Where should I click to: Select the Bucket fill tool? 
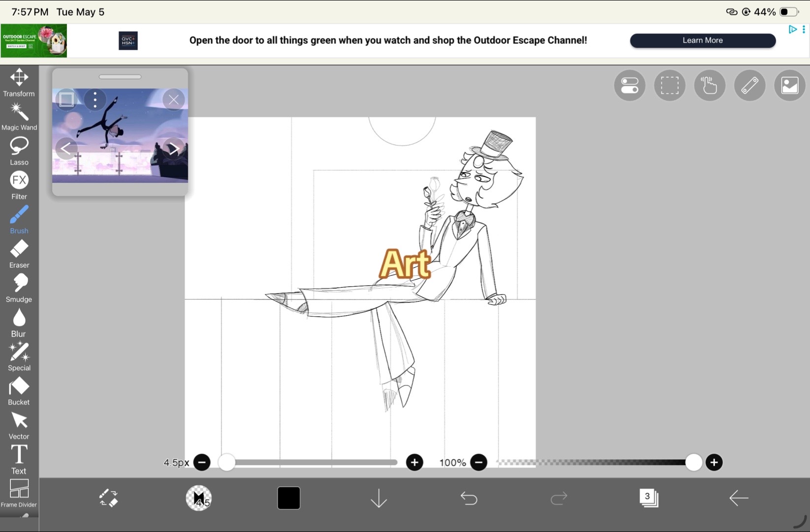coord(19,391)
